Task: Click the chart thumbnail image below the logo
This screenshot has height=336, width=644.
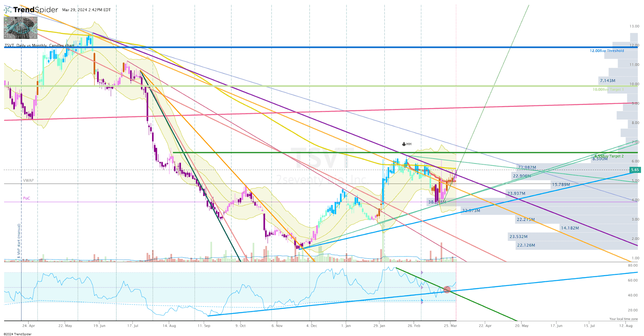Action: (20, 27)
